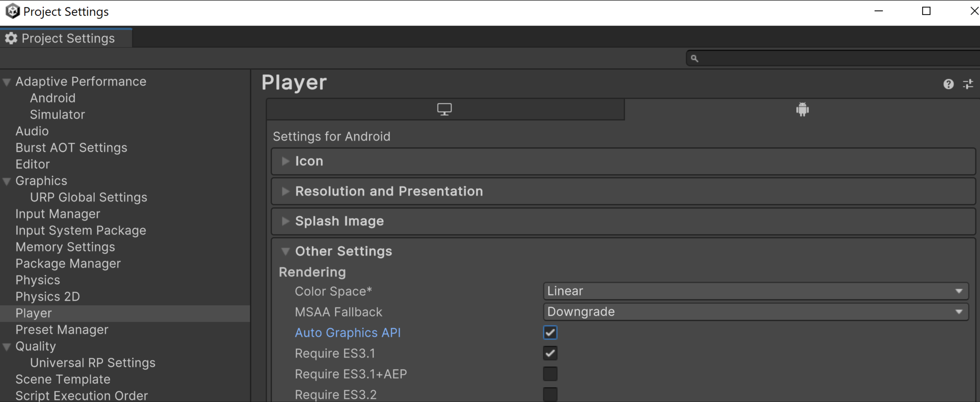The image size is (980, 402).
Task: Click the Quality section tree item
Action: coord(35,346)
